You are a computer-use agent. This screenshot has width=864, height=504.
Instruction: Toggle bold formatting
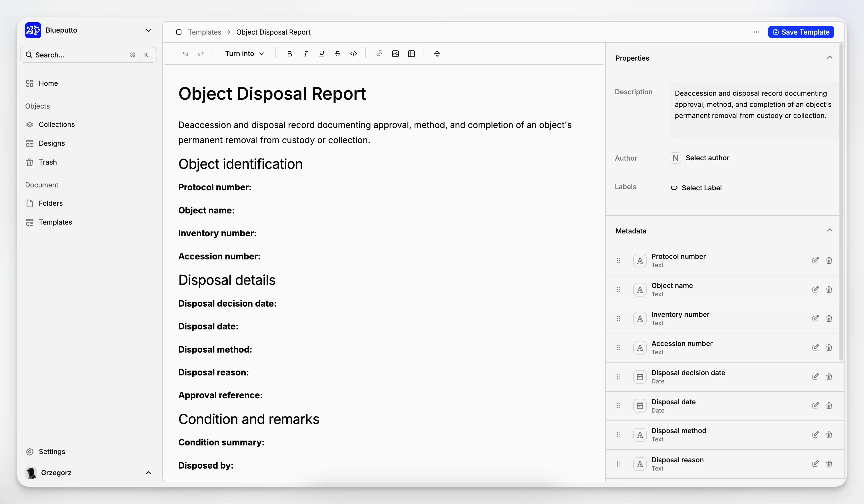pos(289,54)
